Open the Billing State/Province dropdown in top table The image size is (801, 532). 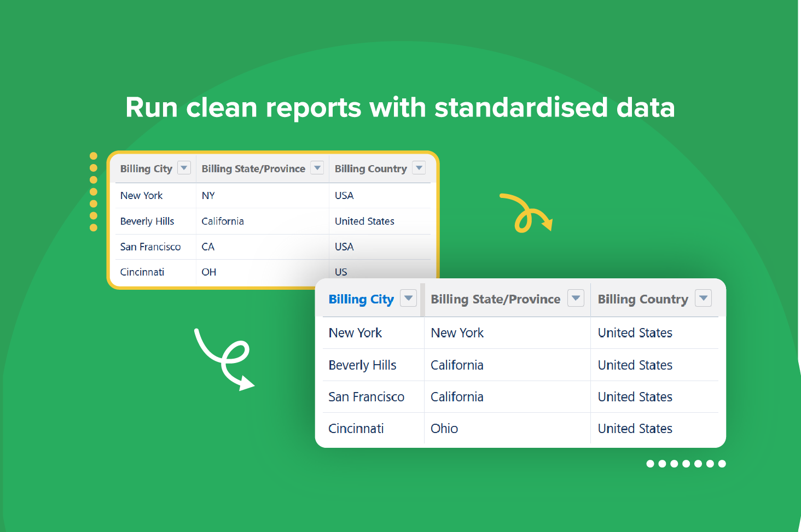coord(317,168)
